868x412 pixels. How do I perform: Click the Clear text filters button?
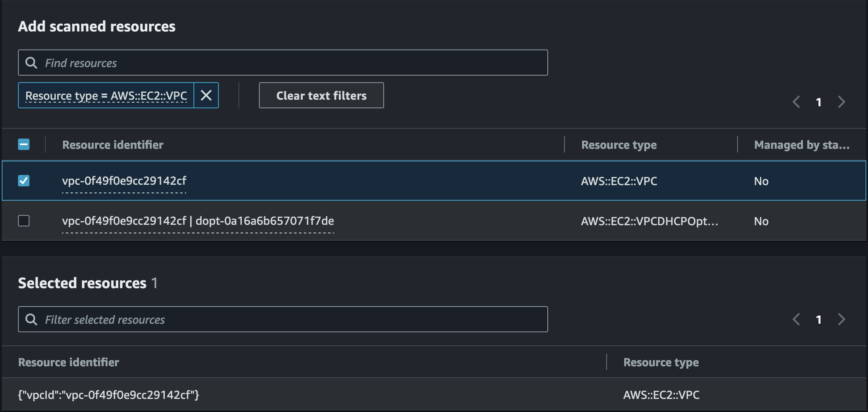(321, 95)
